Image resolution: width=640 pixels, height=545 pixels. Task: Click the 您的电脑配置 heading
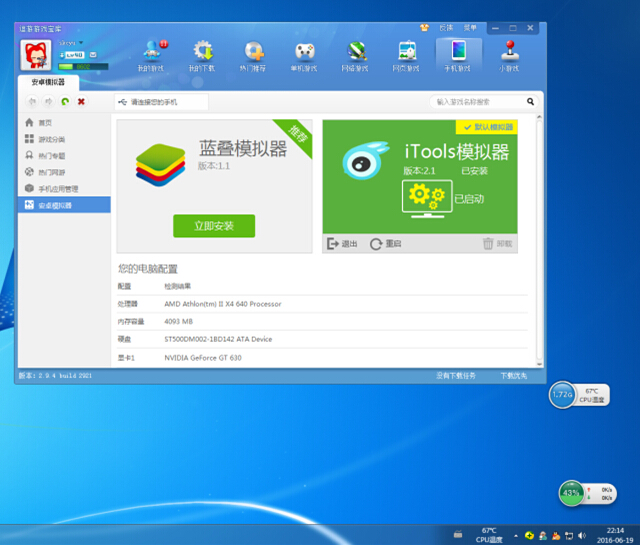[148, 269]
